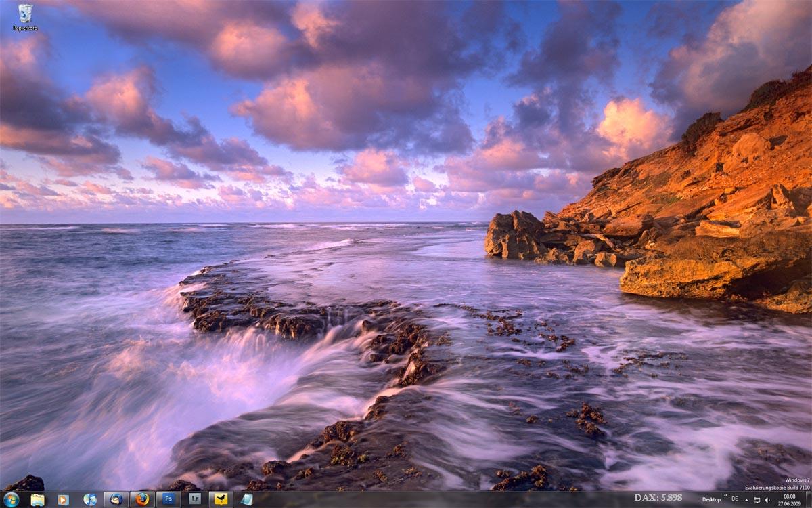812x508 pixels.
Task: Switch to the Thunderbird mail window
Action: [x=116, y=500]
